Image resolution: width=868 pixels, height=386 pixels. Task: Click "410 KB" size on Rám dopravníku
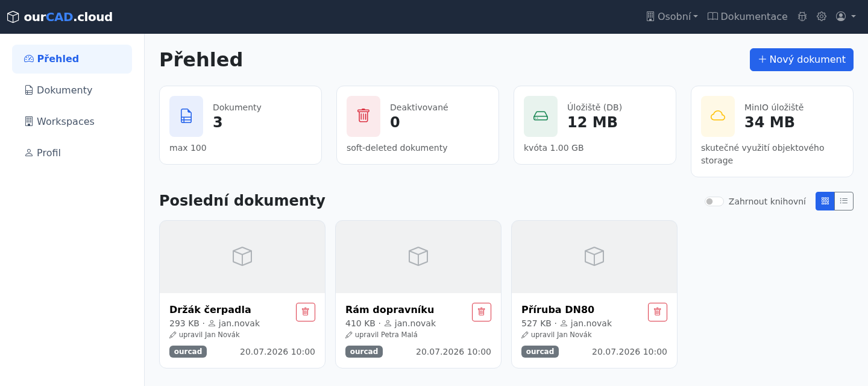tap(360, 323)
